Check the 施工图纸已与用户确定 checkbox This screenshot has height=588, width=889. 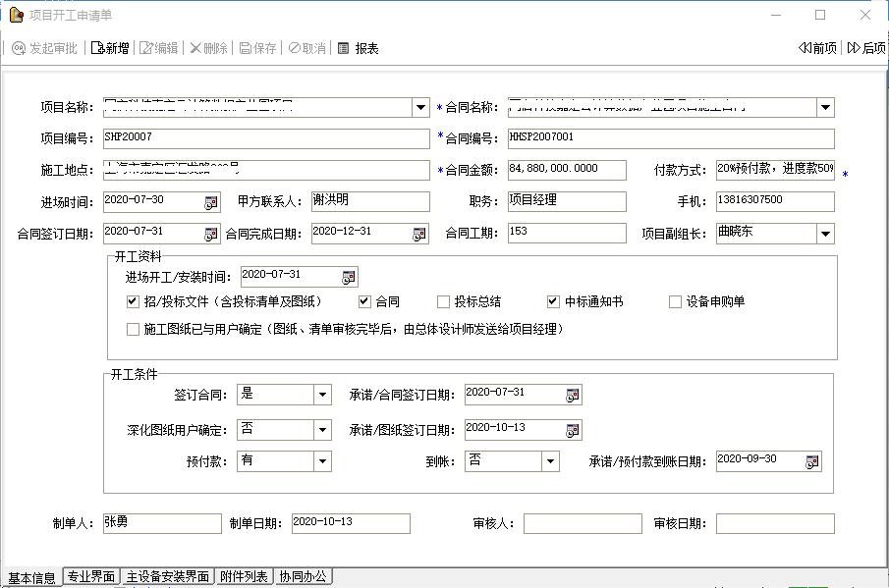pyautogui.click(x=133, y=330)
